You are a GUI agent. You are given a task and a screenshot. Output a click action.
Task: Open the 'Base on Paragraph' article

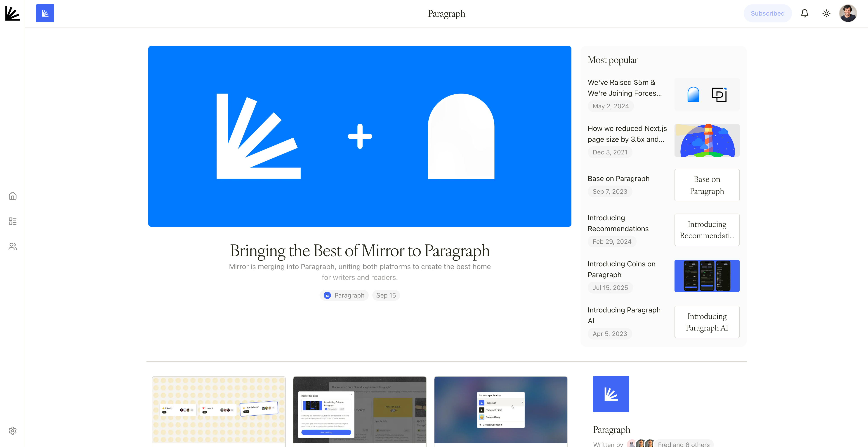(618, 179)
